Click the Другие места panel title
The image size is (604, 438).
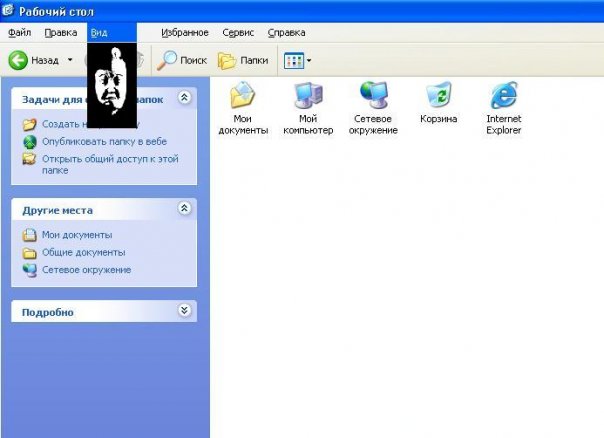click(57, 210)
